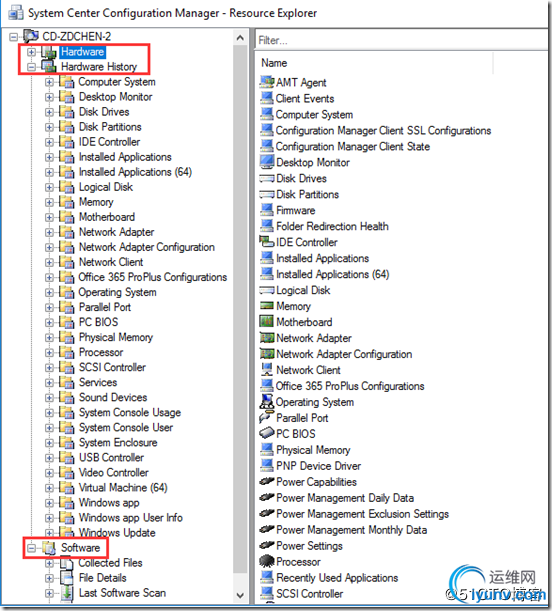552x611 pixels.
Task: Click the Collected Files icon in tree
Action: coord(67,563)
